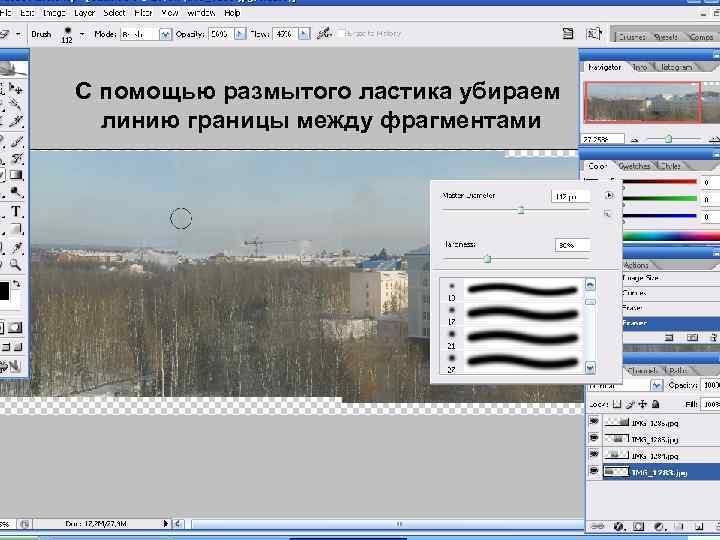The width and height of the screenshot is (720, 540).
Task: Open Adobe Bridge from the options bar
Action: tap(594, 34)
